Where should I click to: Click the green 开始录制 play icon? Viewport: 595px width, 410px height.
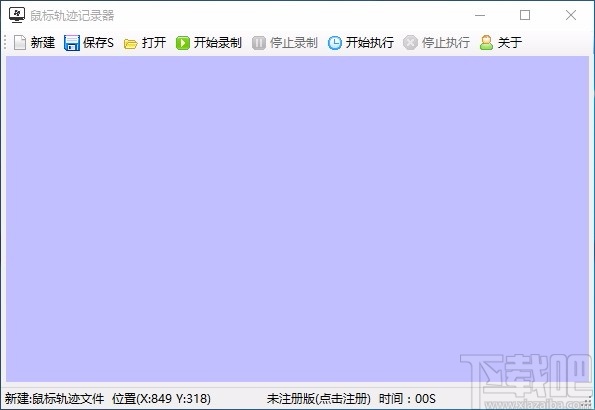point(183,43)
